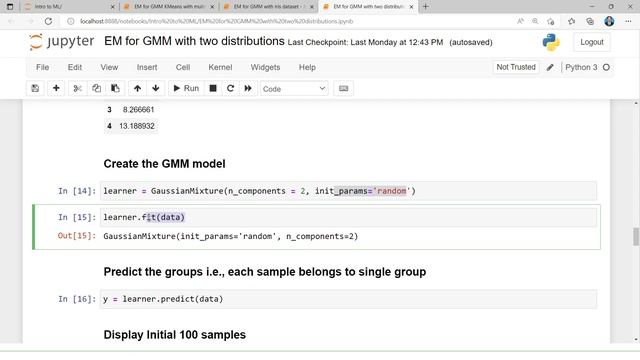Viewport: 640px width, 360px height.
Task: Open the browser Favorites icon
Action: pyautogui.click(x=571, y=21)
